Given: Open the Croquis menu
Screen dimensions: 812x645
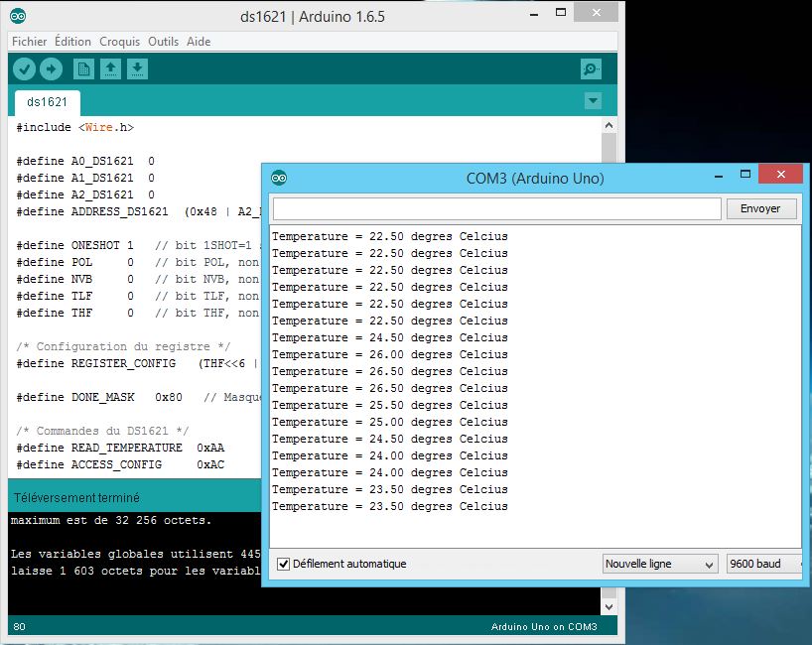Looking at the screenshot, I should pyautogui.click(x=119, y=42).
